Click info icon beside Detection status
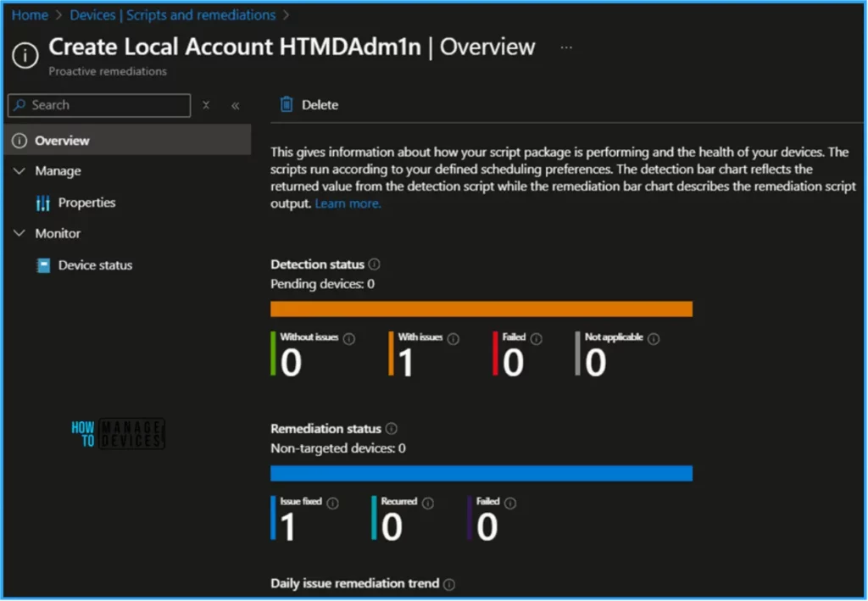868x601 pixels. [x=374, y=264]
